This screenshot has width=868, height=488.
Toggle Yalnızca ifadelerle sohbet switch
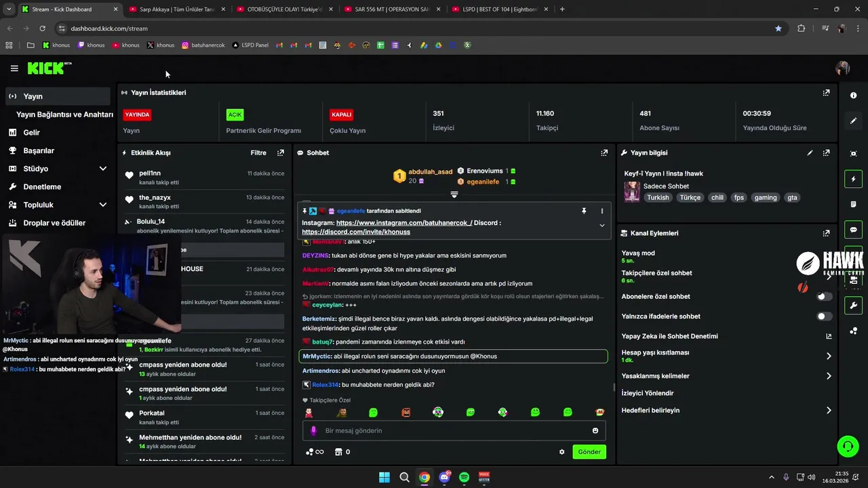[x=824, y=317]
